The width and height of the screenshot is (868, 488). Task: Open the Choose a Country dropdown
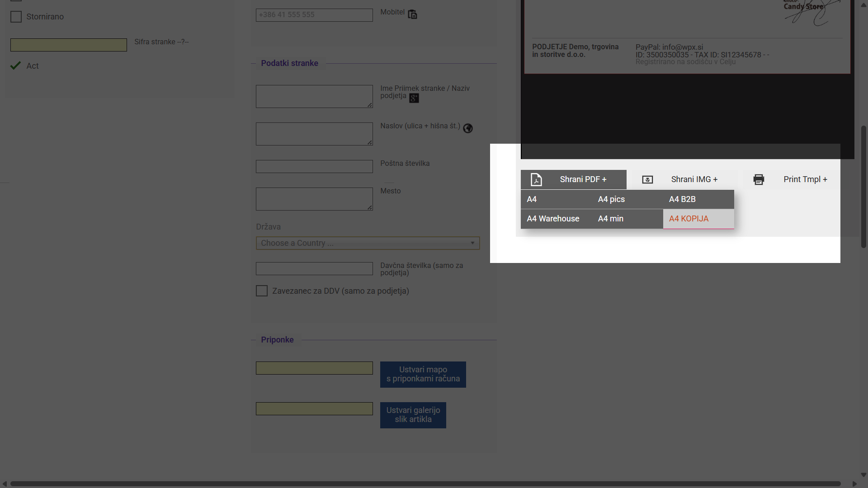pos(368,243)
